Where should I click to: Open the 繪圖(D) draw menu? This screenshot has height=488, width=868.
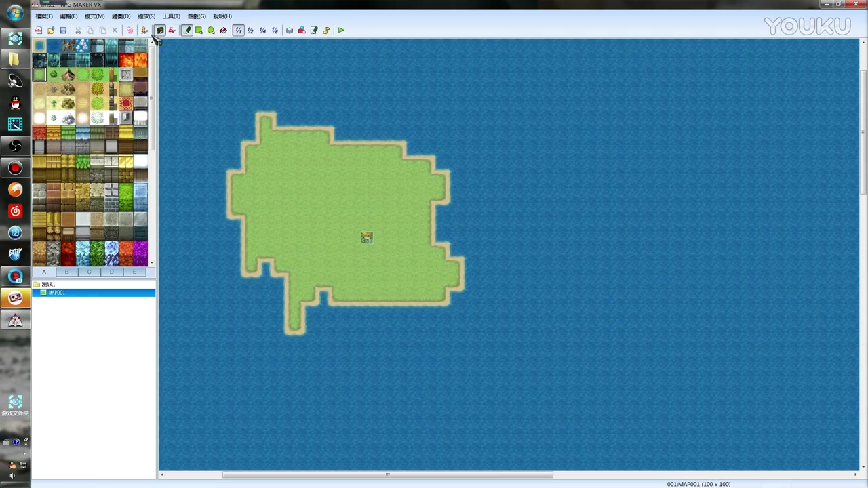point(121,16)
